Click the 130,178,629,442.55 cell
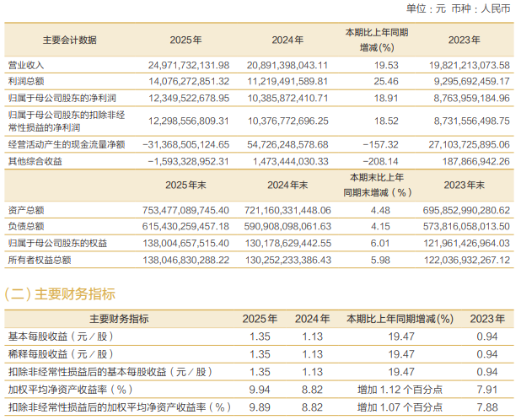The width and height of the screenshot is (521, 420). tap(288, 244)
